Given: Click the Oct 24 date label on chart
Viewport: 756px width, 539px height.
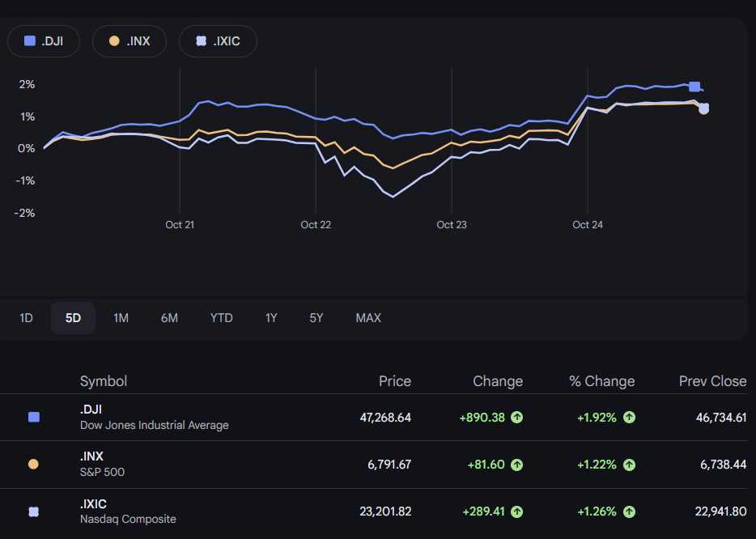Looking at the screenshot, I should pos(588,225).
